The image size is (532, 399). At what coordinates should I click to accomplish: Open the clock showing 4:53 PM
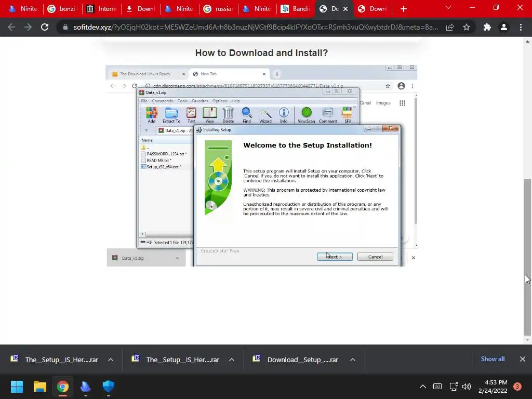[493, 387]
